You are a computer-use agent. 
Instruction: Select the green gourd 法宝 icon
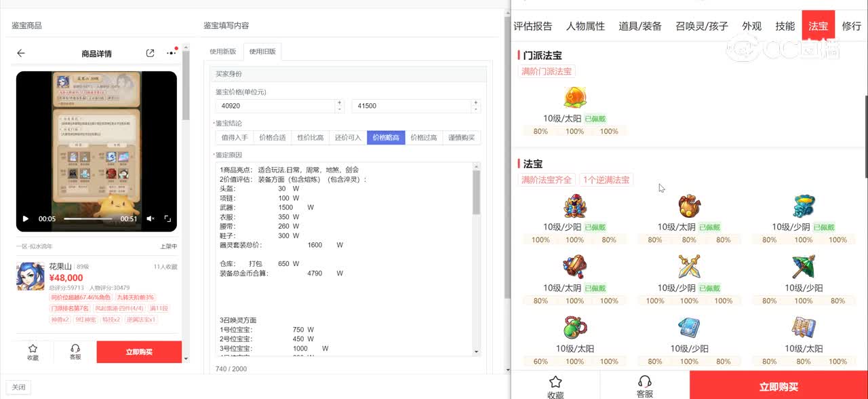pos(574,328)
